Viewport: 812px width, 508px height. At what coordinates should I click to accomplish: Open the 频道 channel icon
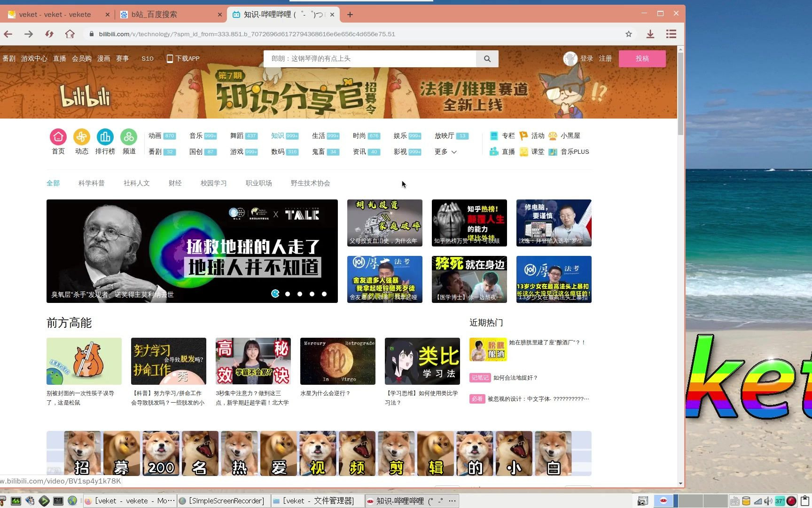[x=129, y=137]
